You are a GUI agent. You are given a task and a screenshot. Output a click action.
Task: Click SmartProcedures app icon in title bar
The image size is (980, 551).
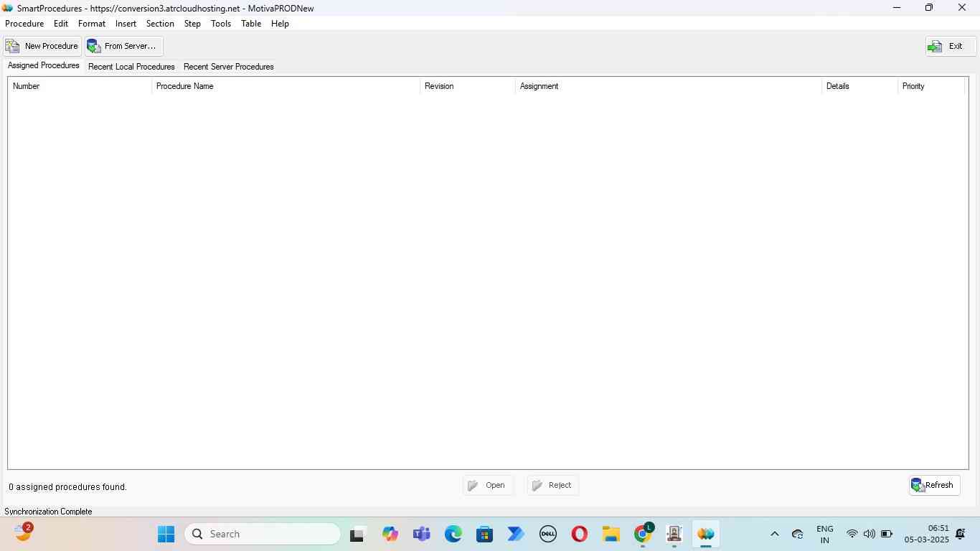click(x=7, y=8)
